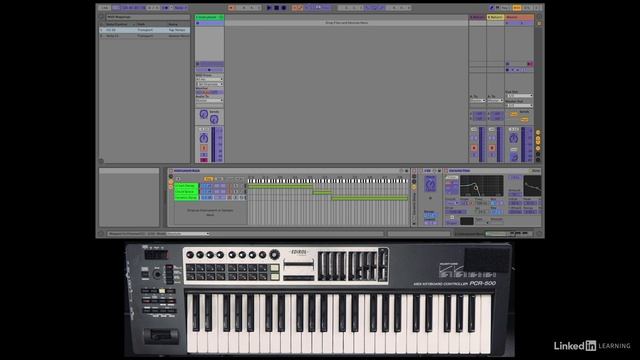640x360 pixels.
Task: Click the filter curve display
Action: (x=482, y=186)
